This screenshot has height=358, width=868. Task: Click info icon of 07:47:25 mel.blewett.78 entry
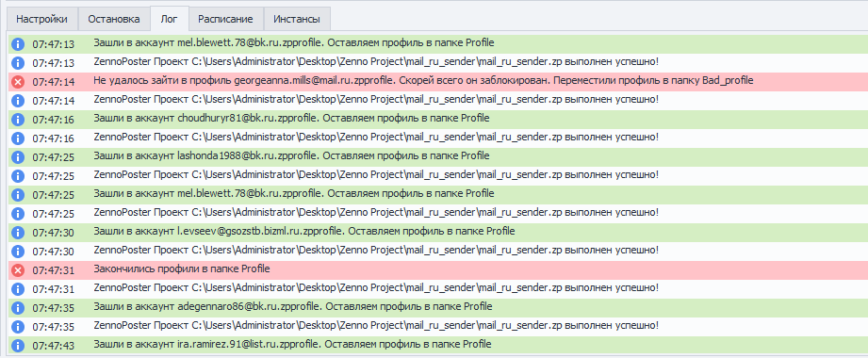(x=18, y=195)
